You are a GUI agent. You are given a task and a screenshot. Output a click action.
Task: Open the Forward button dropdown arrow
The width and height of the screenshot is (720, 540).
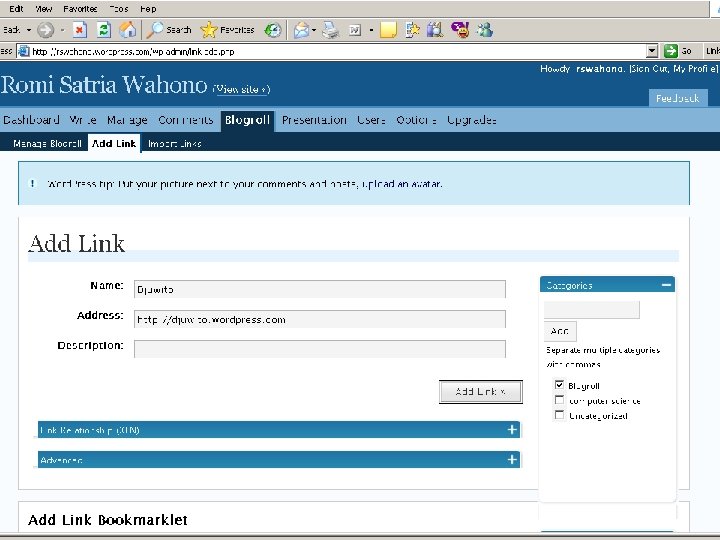coord(62,30)
